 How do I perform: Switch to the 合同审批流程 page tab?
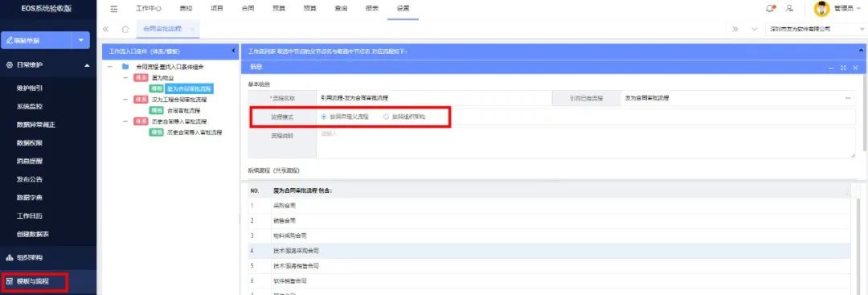(x=162, y=29)
